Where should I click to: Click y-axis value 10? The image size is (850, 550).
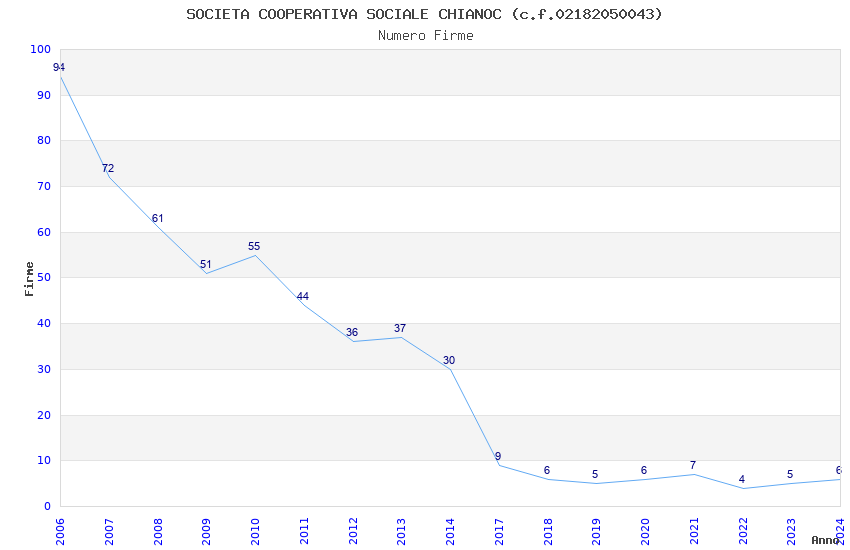tap(43, 461)
